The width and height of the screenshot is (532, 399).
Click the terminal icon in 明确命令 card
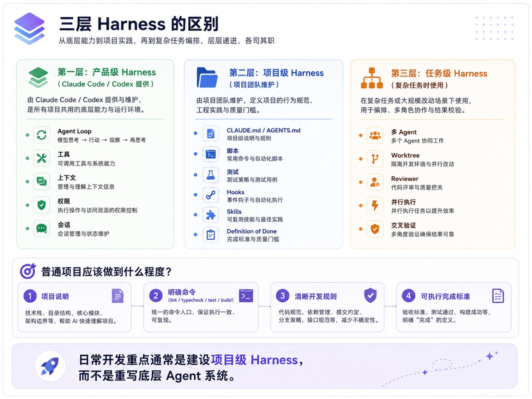pos(246,296)
